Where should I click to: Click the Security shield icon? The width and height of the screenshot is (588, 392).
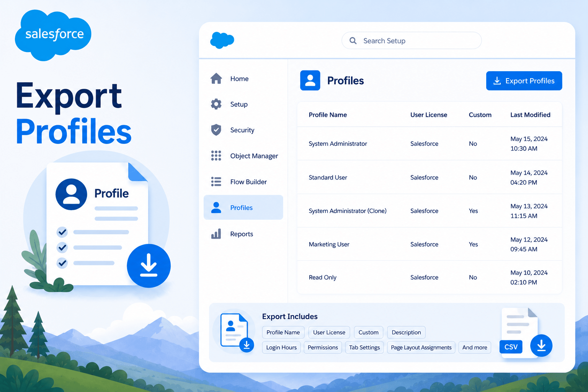(x=216, y=130)
